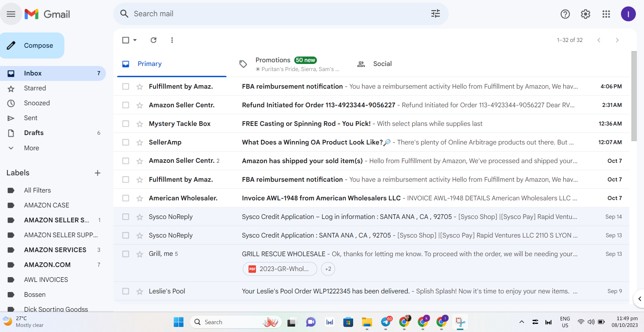Create a new label with plus icon
Viewport: 644px width, 332px height.
click(x=98, y=173)
